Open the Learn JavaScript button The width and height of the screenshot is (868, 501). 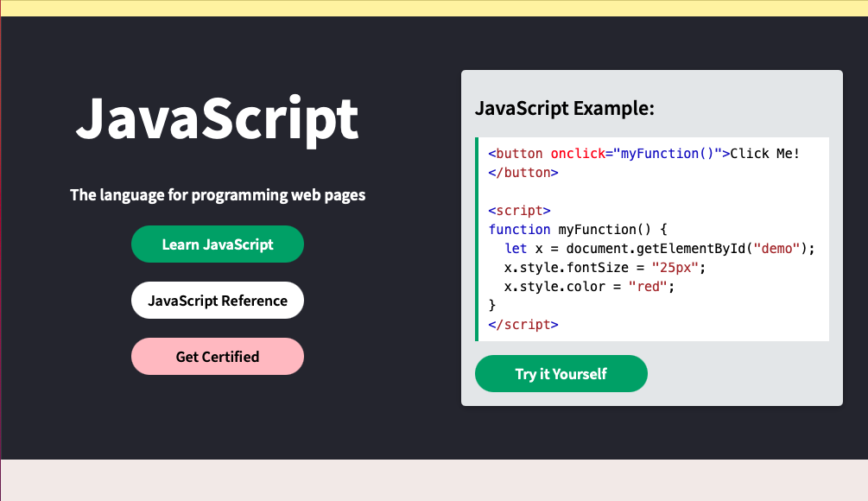tap(218, 244)
